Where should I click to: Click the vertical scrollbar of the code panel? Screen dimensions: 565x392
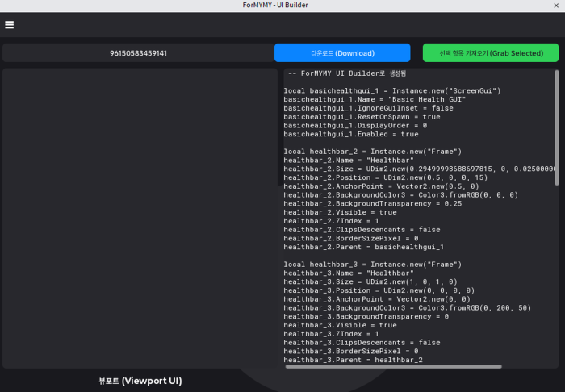(x=557, y=127)
